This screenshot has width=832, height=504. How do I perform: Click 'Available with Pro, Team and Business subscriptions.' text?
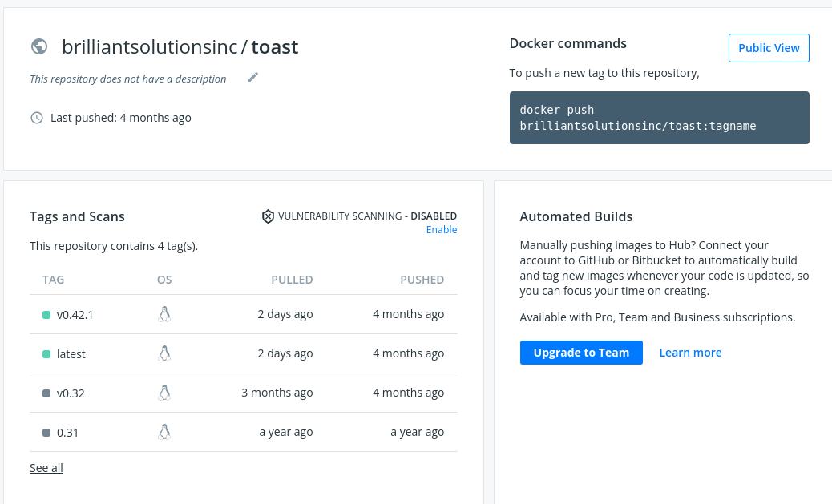(657, 317)
